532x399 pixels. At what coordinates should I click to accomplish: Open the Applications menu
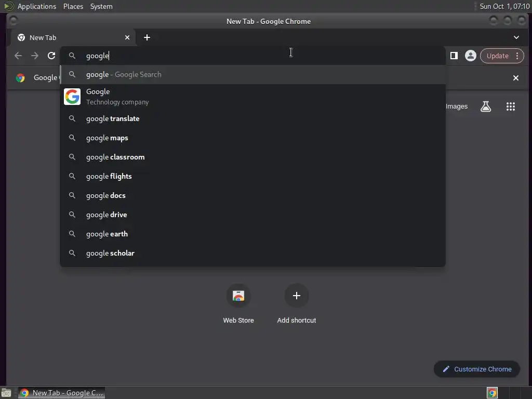[x=37, y=6]
